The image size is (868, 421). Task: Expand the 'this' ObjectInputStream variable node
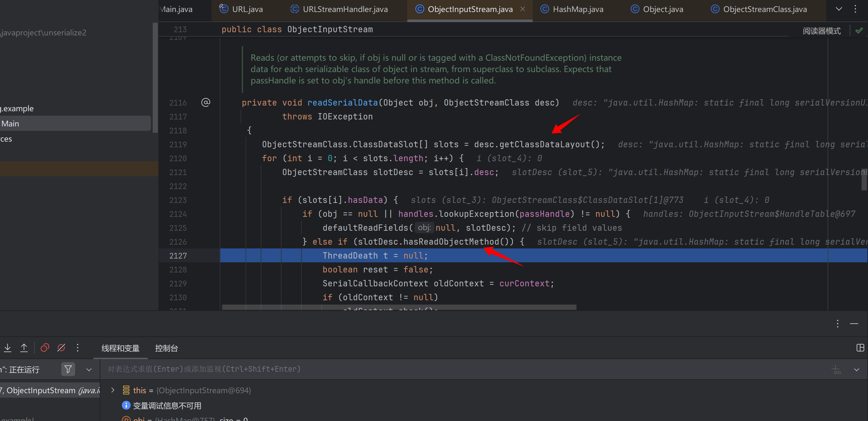(113, 390)
